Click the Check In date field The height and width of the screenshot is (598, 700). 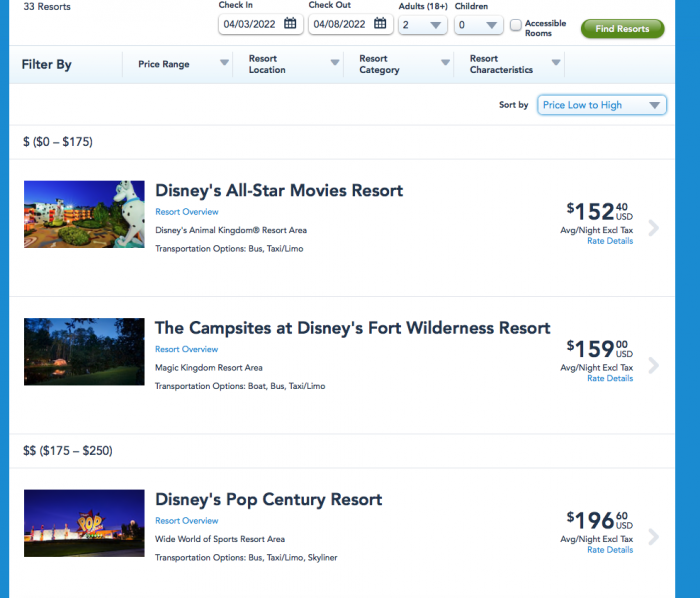pyautogui.click(x=250, y=24)
